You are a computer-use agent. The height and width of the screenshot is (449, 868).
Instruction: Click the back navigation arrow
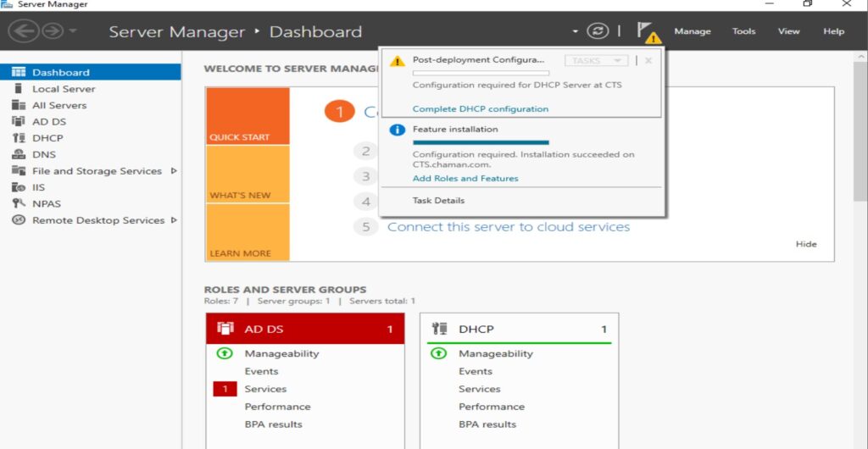point(24,31)
